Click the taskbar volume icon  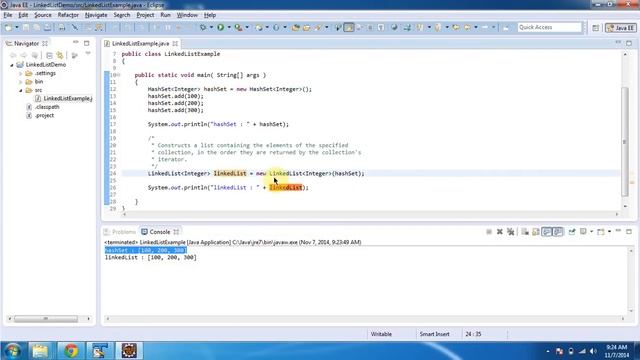coord(593,351)
